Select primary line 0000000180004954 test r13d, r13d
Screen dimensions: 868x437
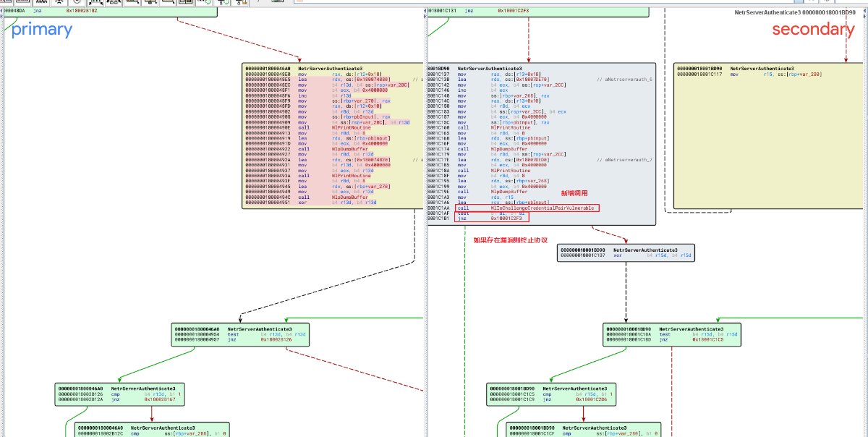pyautogui.click(x=240, y=334)
